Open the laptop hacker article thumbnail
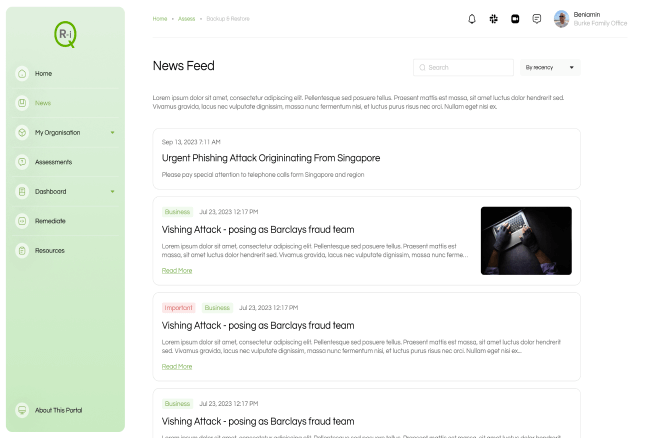The height and width of the screenshot is (438, 650). (x=526, y=241)
